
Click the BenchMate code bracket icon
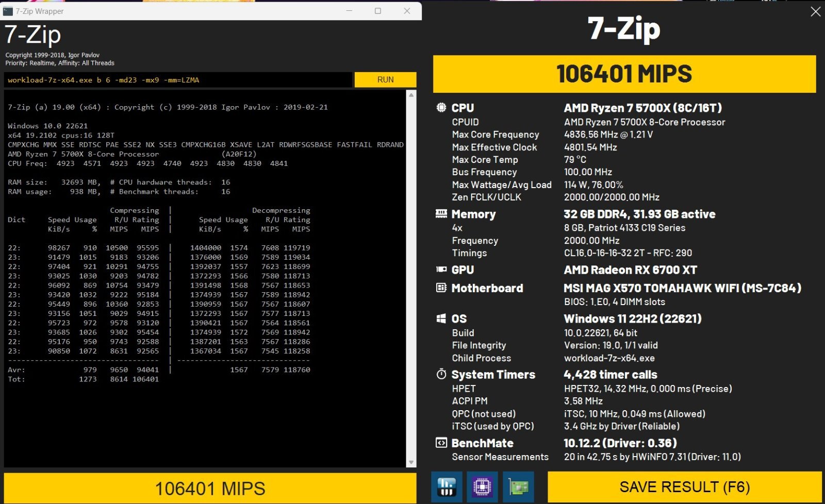441,443
